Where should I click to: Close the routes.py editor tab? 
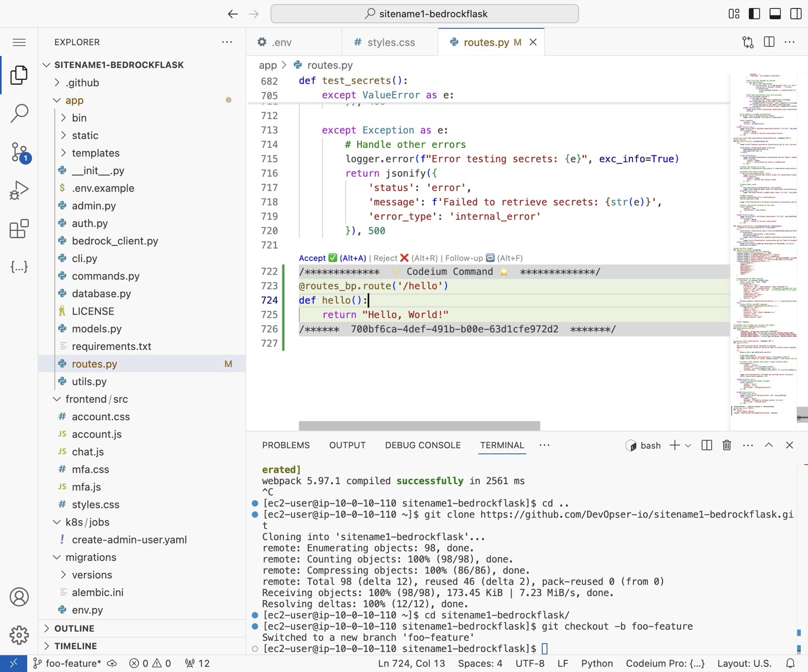tap(533, 42)
